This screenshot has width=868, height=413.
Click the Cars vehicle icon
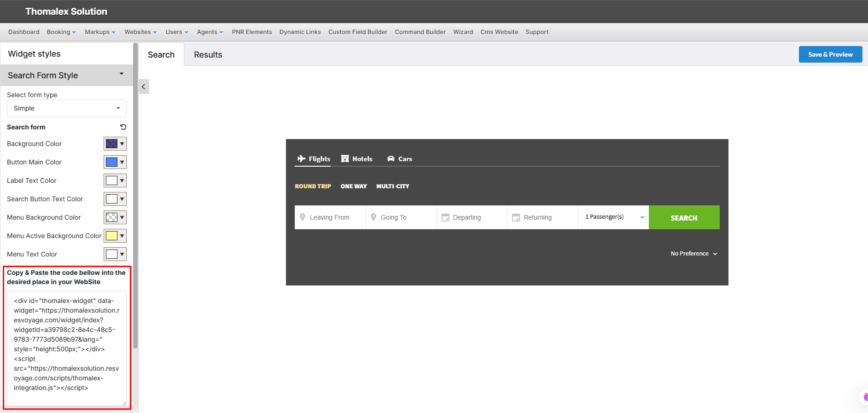391,158
